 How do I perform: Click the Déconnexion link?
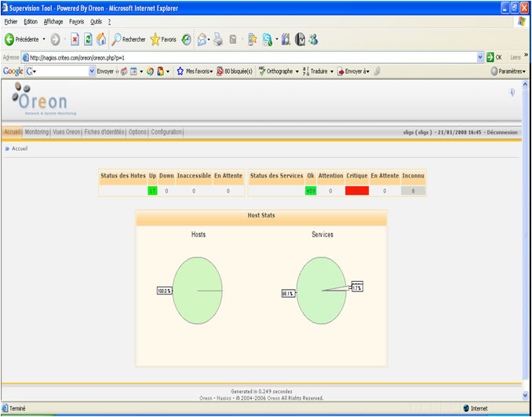click(x=501, y=132)
